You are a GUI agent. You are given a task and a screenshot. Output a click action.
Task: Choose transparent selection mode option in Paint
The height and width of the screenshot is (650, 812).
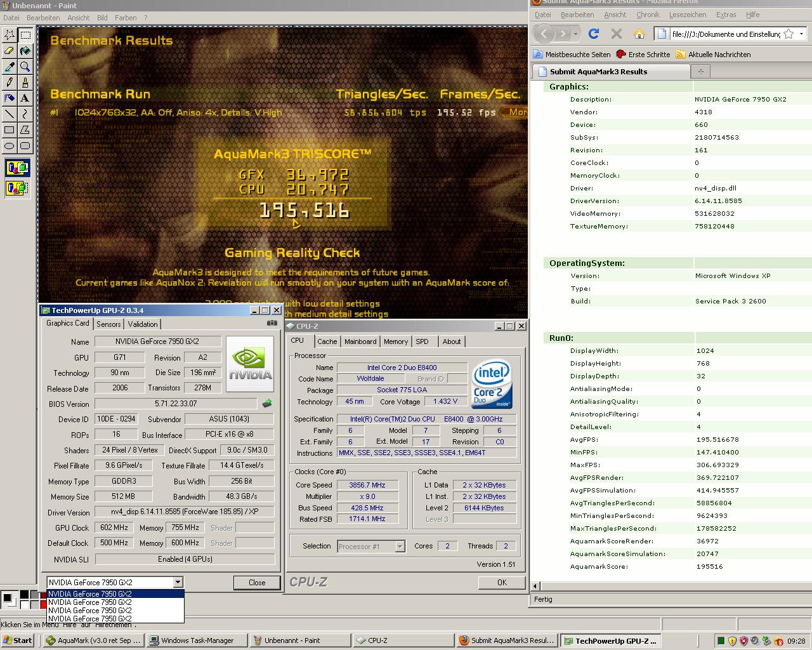[18, 188]
